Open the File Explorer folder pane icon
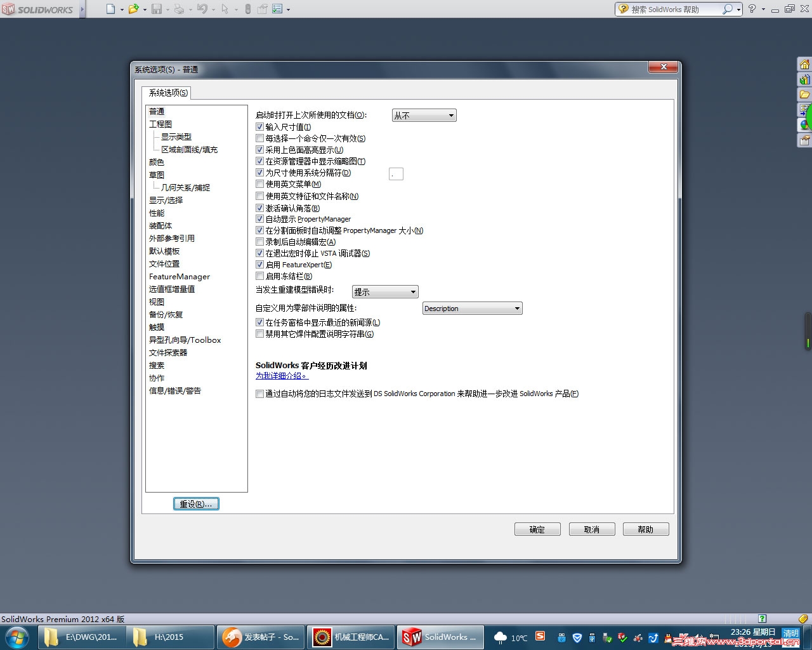 [804, 95]
